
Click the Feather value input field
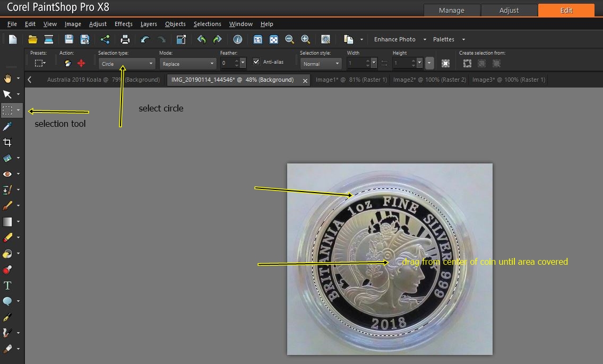227,63
